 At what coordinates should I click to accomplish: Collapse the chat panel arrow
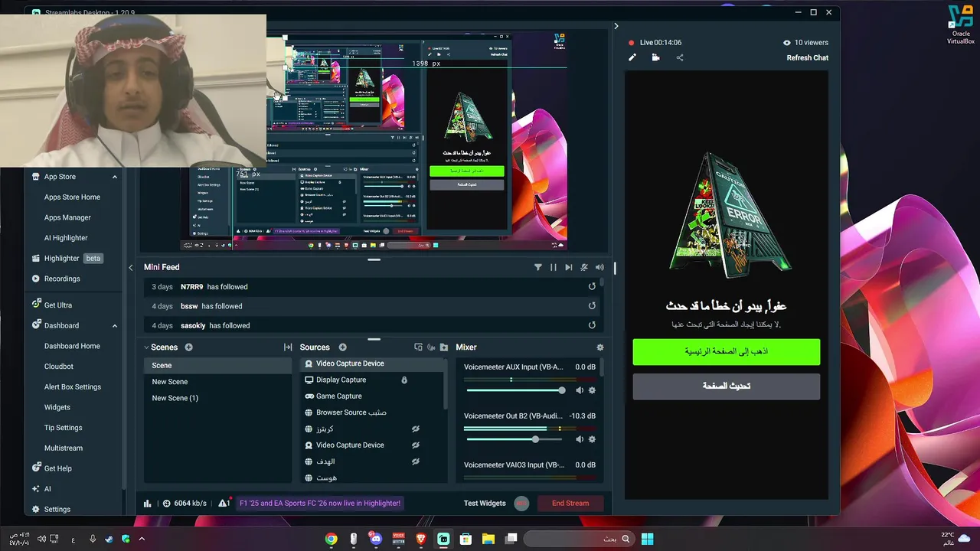tap(616, 26)
